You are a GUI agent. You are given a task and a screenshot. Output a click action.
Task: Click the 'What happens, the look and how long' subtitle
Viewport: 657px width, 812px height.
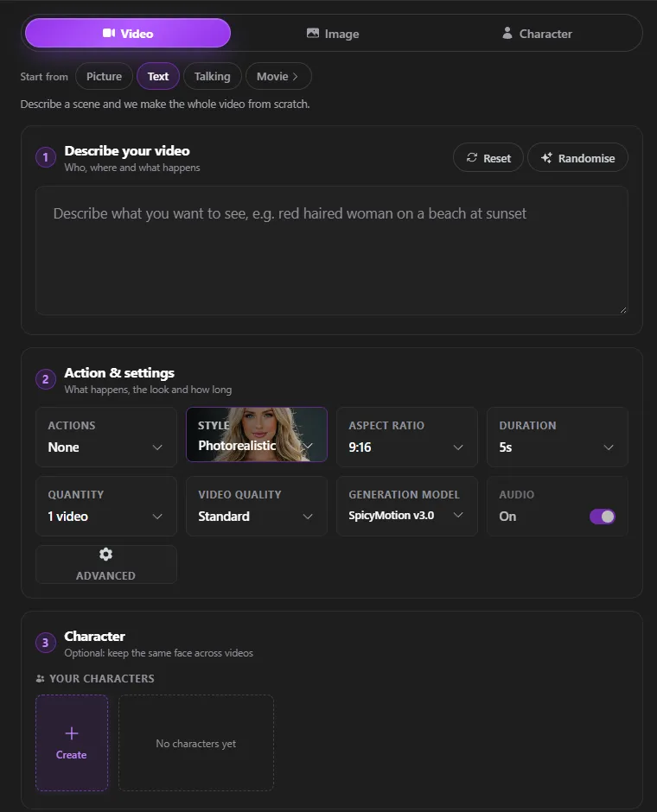[x=148, y=390]
